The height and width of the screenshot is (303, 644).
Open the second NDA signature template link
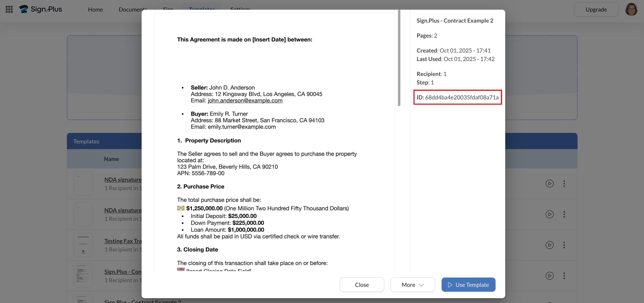click(x=123, y=210)
